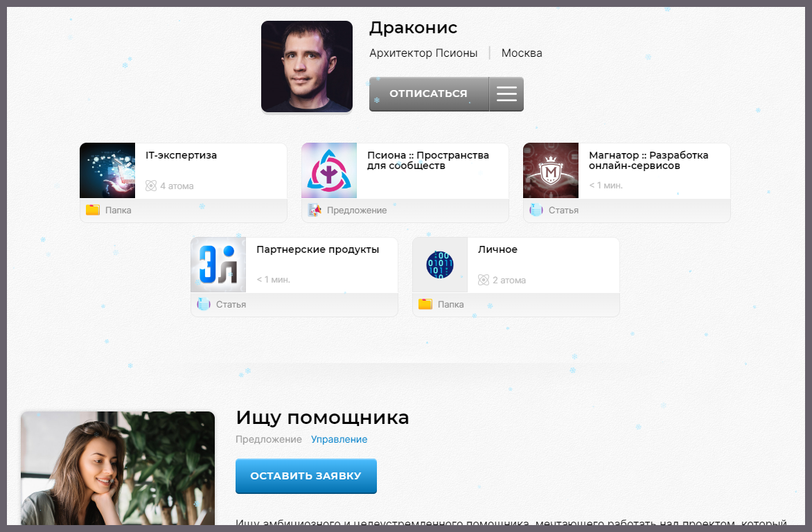Click the Предложение icon under Псиона card
The image size is (812, 532).
[315, 210]
